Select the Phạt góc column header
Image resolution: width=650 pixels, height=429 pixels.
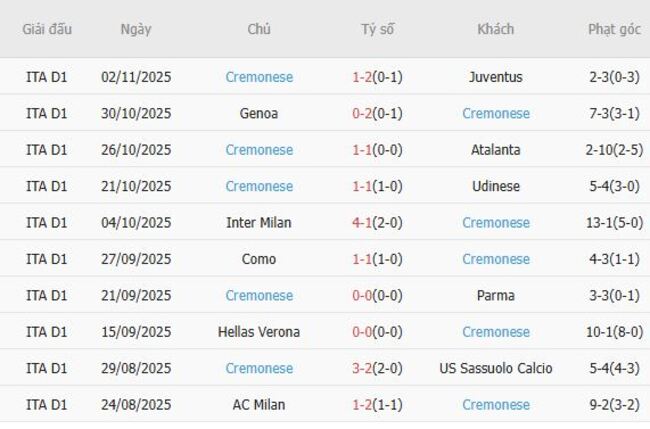(x=614, y=29)
